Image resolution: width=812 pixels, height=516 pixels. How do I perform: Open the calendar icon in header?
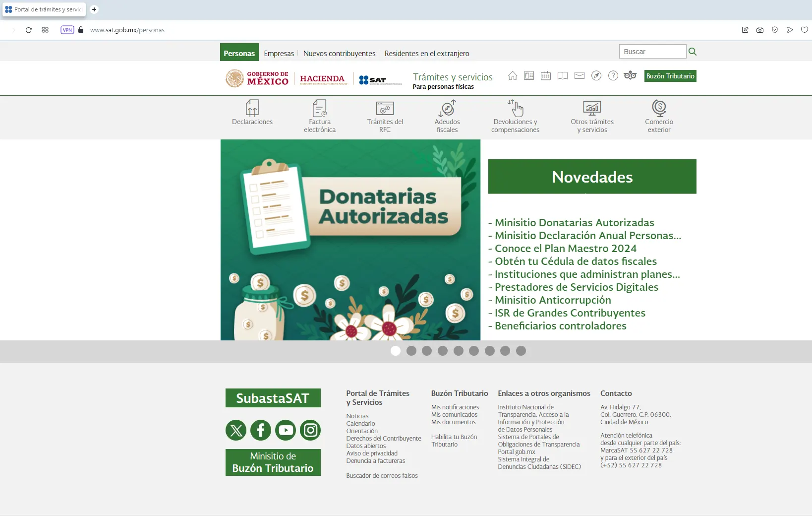point(546,76)
